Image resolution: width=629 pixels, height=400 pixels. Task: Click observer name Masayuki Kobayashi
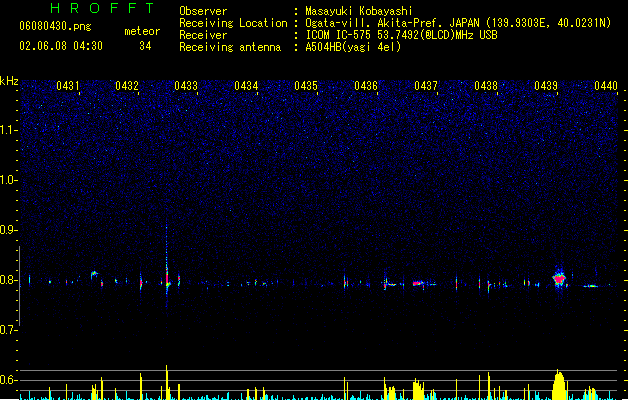359,11
